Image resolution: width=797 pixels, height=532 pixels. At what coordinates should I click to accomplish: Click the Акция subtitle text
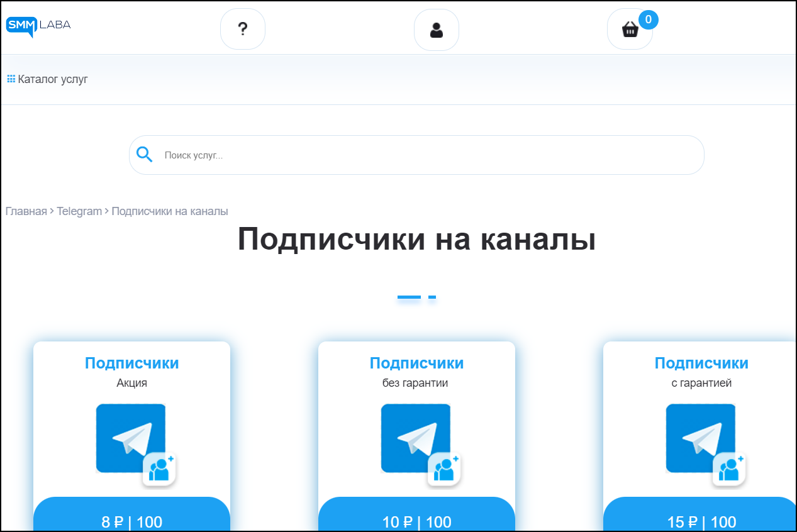click(131, 382)
